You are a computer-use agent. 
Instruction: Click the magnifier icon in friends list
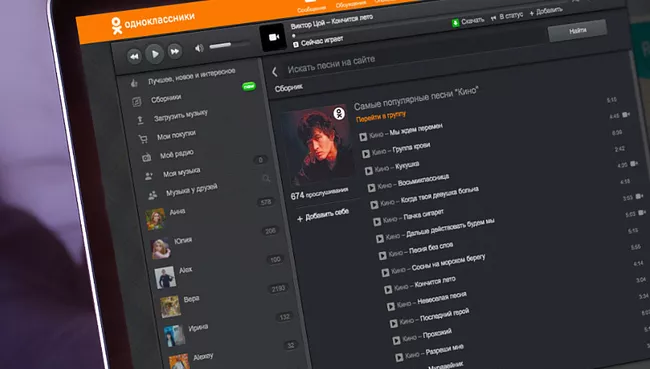(266, 179)
